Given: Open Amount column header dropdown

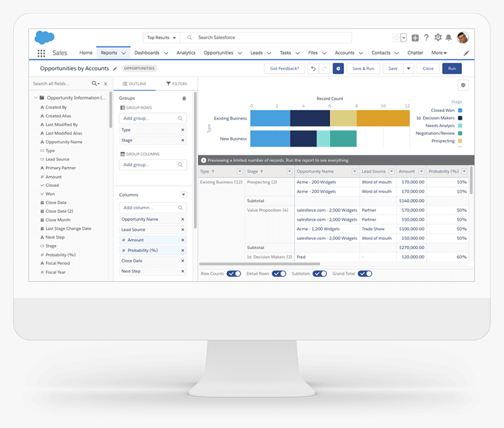Looking at the screenshot, I should [x=421, y=171].
